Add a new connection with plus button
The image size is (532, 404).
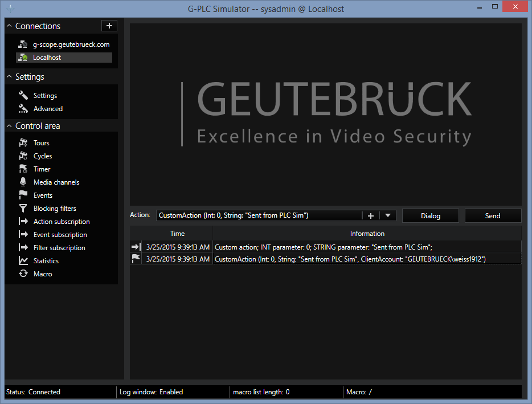click(x=109, y=26)
